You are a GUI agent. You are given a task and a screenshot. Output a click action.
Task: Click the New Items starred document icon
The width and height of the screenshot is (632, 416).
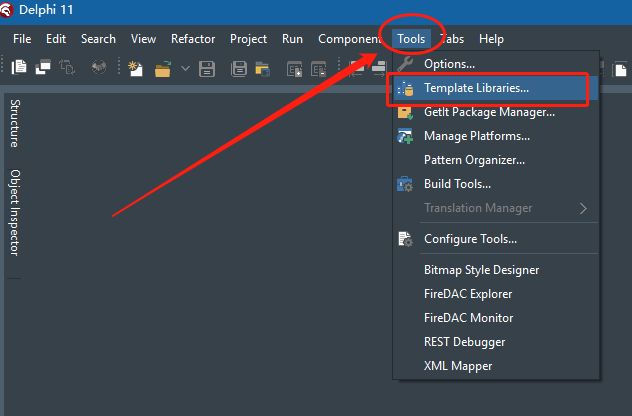[135, 69]
